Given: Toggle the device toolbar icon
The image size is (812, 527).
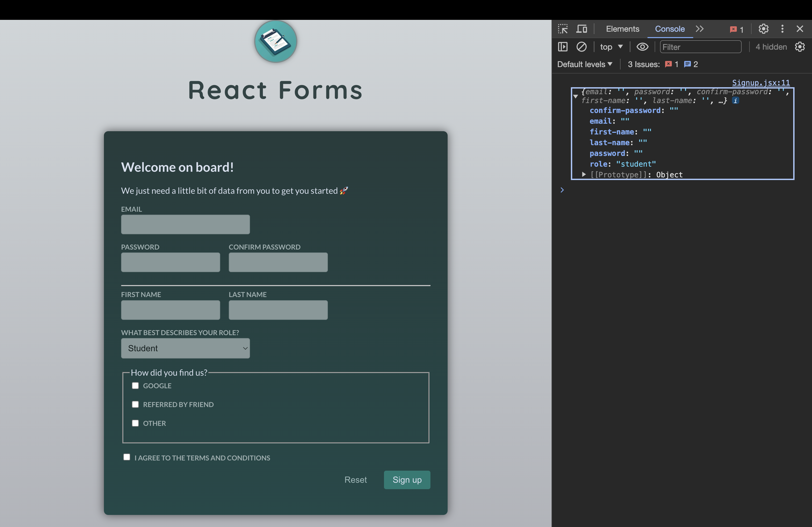Looking at the screenshot, I should pos(581,29).
